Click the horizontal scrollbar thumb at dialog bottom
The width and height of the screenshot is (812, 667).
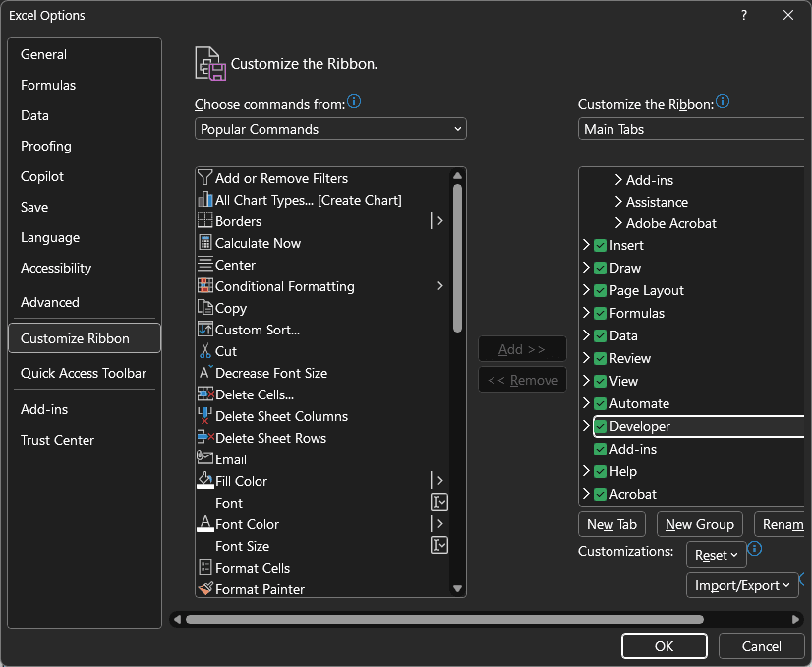[x=444, y=619]
